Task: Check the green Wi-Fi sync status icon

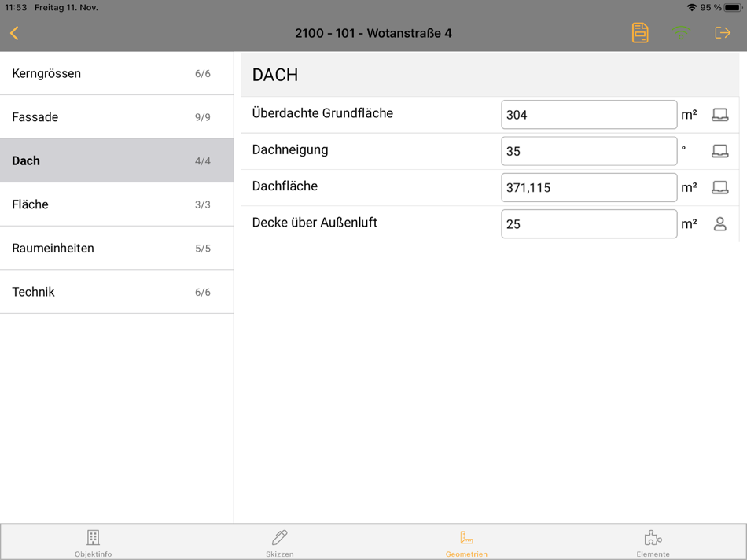Action: tap(680, 33)
